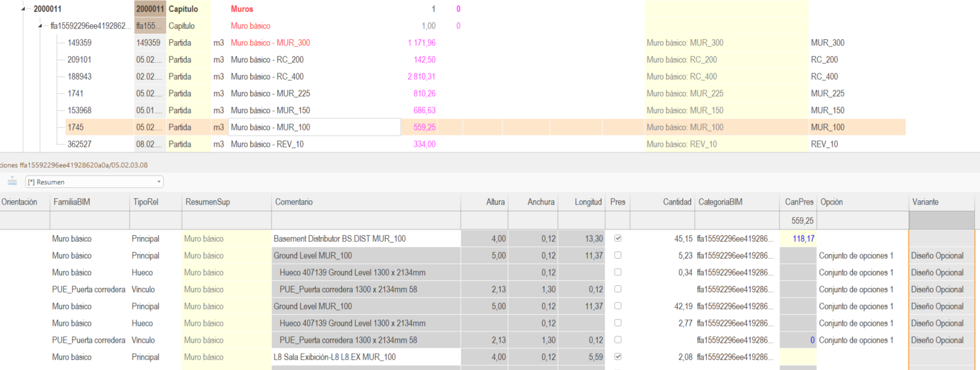Screen dimensions: 980x370
Task: Click the Pres column header
Action: (x=618, y=202)
